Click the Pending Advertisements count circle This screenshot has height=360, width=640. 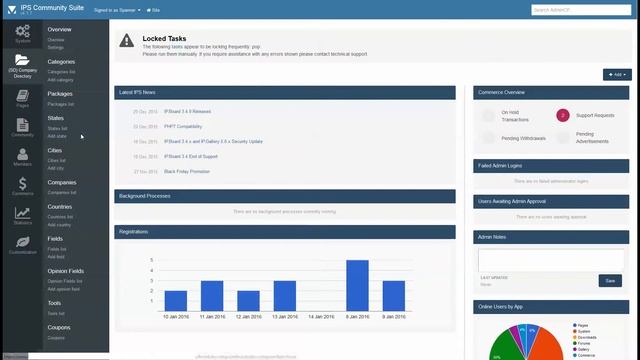pyautogui.click(x=563, y=138)
